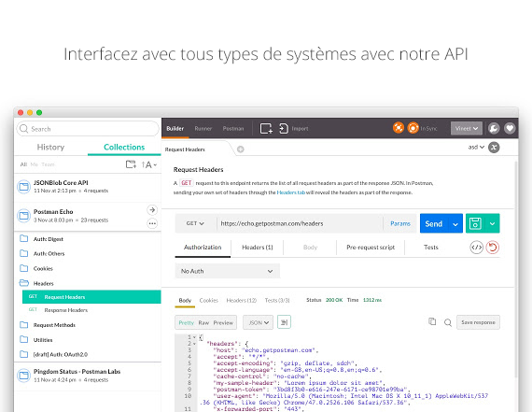Open the Vineet user dropdown
The width and height of the screenshot is (532, 412).
click(466, 128)
